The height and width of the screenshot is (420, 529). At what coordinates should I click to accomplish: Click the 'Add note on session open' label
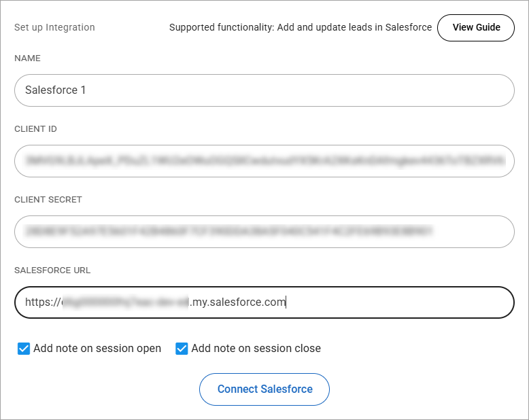(97, 349)
